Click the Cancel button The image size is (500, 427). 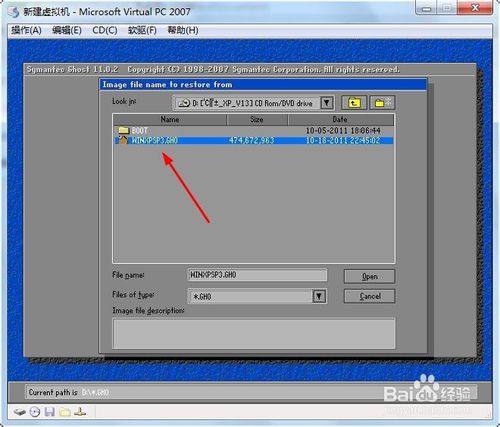pyautogui.click(x=369, y=296)
